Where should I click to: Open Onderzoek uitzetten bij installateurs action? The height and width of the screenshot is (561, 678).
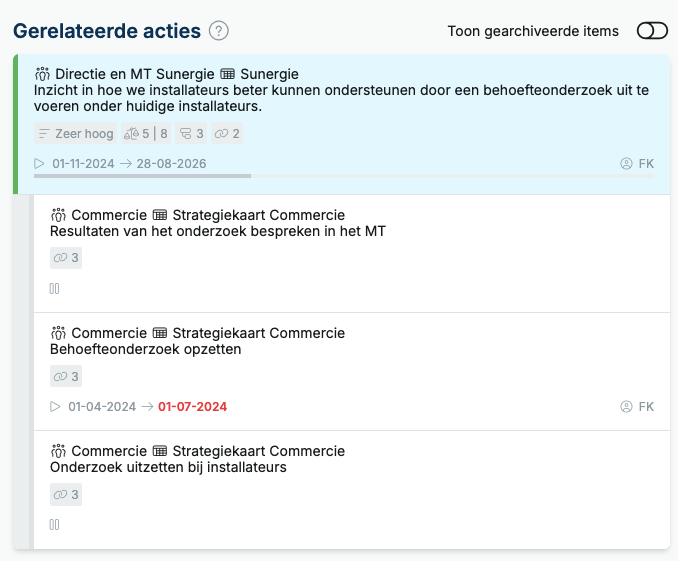[x=168, y=468]
